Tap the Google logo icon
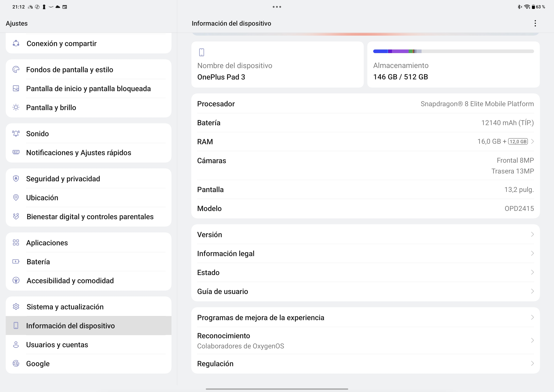Image resolution: width=554 pixels, height=392 pixels. tap(16, 364)
